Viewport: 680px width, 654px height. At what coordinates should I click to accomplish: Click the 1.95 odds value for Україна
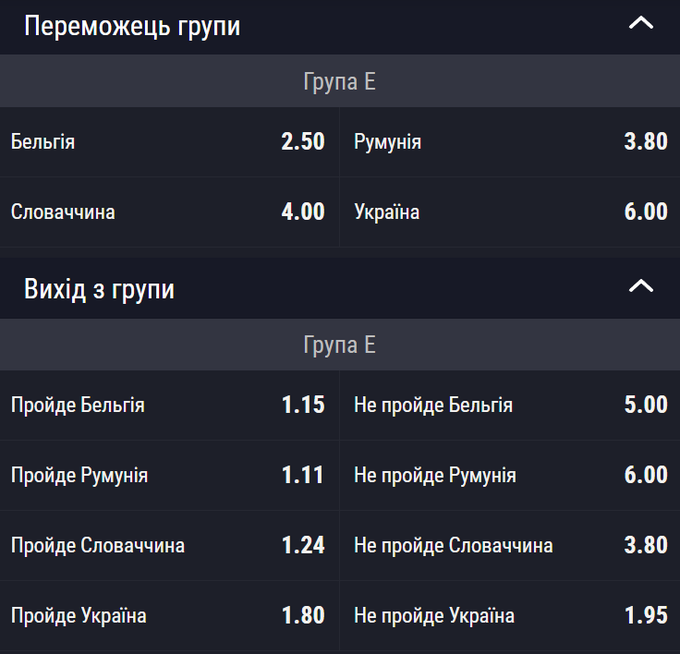[646, 615]
